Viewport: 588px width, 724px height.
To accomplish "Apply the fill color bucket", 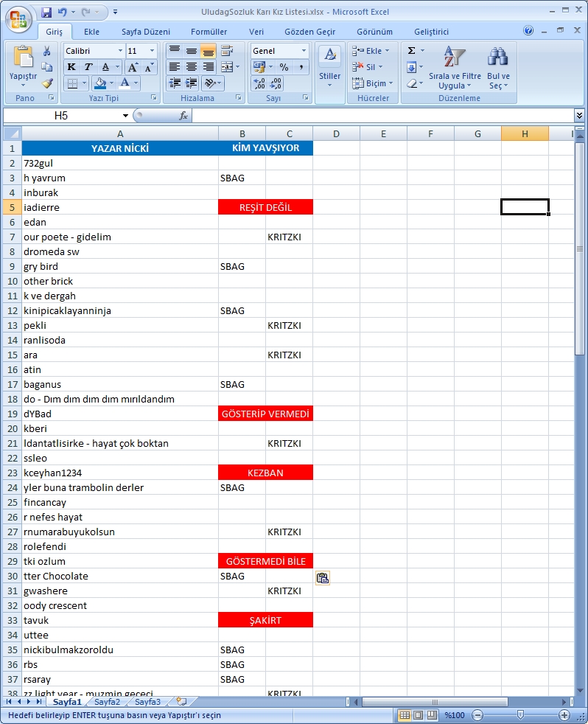I will coord(99,83).
